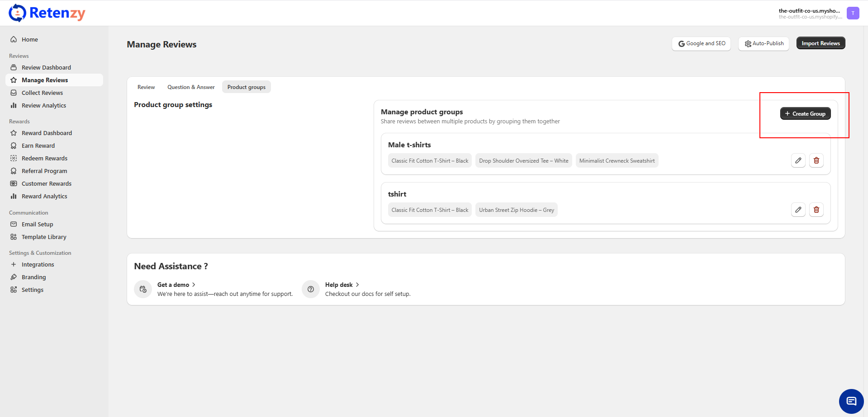
Task: Select the Product groups tab
Action: click(246, 87)
